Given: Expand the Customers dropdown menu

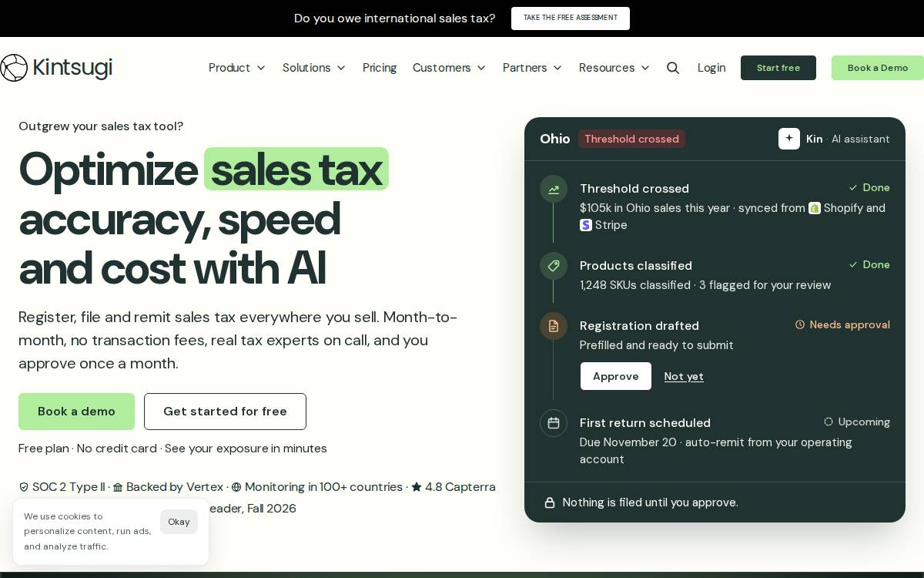Looking at the screenshot, I should click(x=450, y=68).
